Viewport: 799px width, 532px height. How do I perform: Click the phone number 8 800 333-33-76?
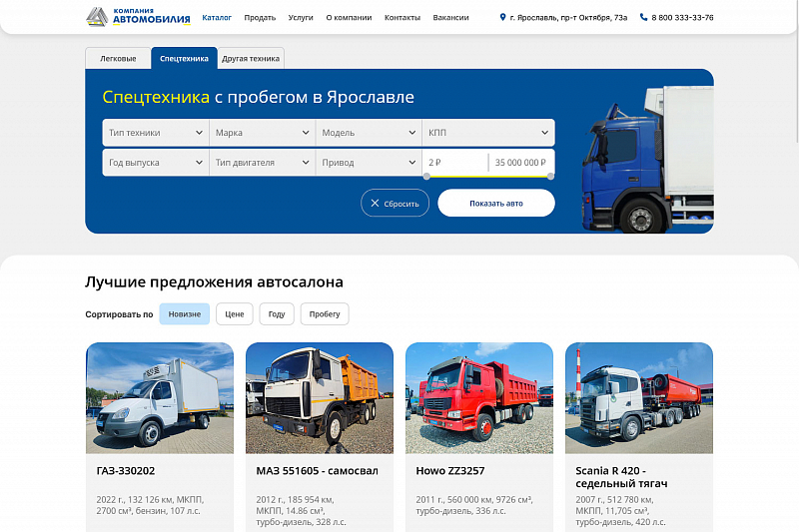(682, 17)
